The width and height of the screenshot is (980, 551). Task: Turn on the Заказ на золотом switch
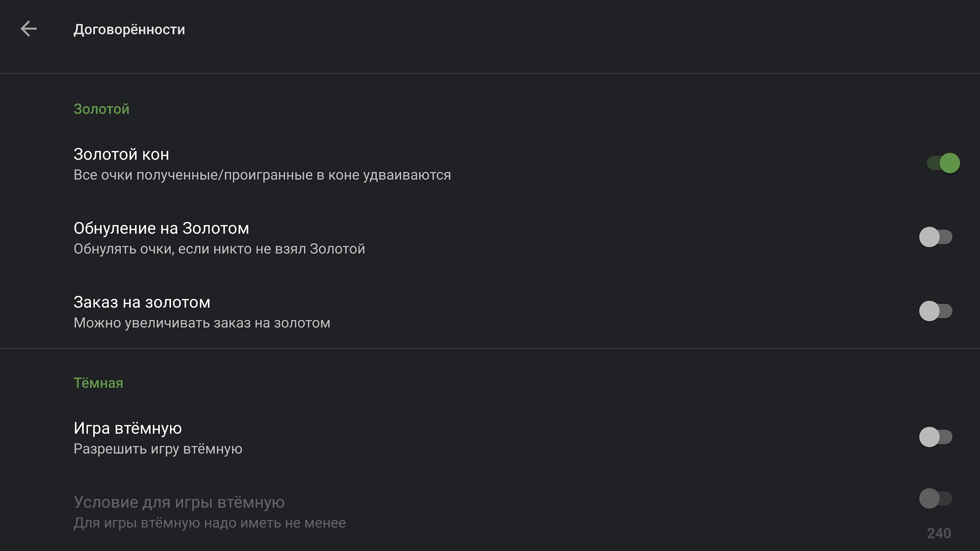935,311
